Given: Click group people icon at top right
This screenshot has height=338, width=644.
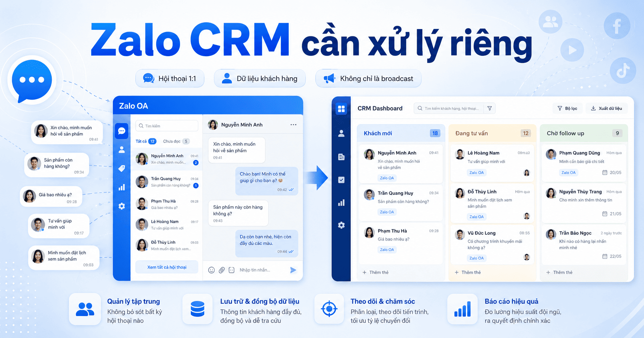Looking at the screenshot, I should pyautogui.click(x=550, y=22).
